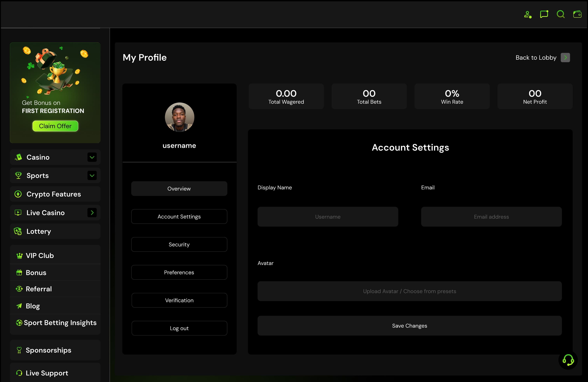588x382 pixels.
Task: Click the Blog paper plane icon
Action: pos(19,306)
